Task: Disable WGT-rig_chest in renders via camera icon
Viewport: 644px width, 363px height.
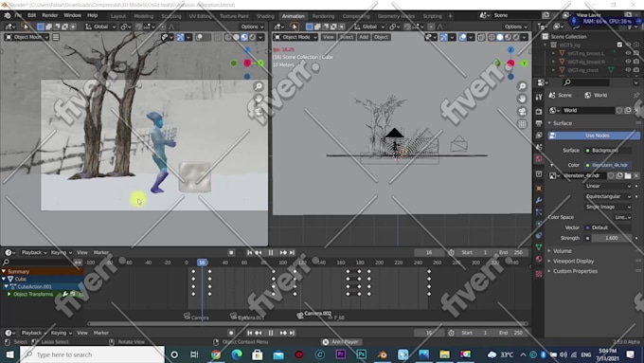Action: coord(636,70)
